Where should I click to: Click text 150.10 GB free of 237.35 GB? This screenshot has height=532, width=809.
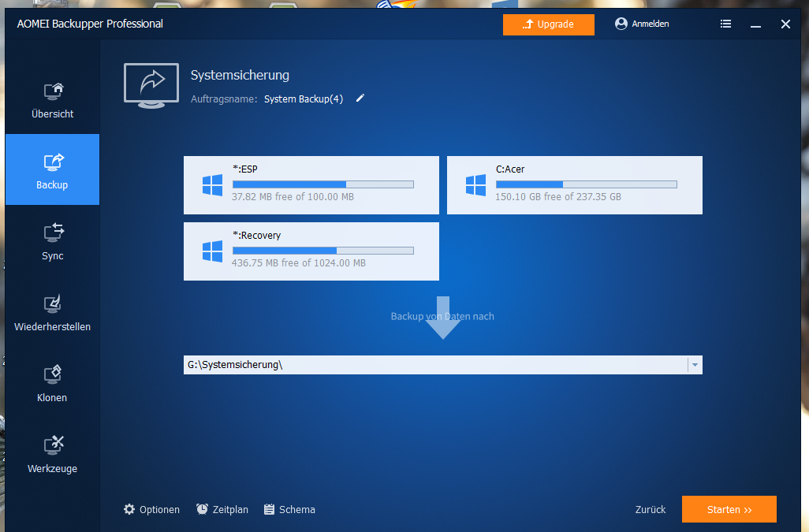point(557,196)
